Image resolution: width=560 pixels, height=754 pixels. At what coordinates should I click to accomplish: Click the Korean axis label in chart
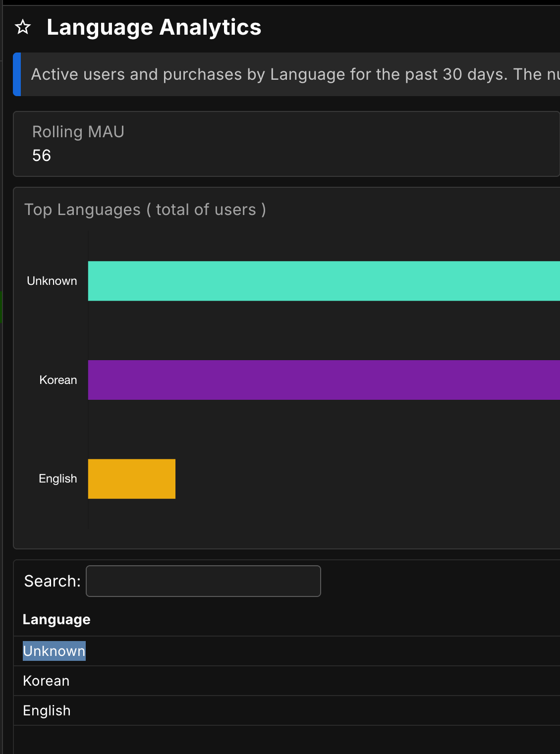(58, 380)
